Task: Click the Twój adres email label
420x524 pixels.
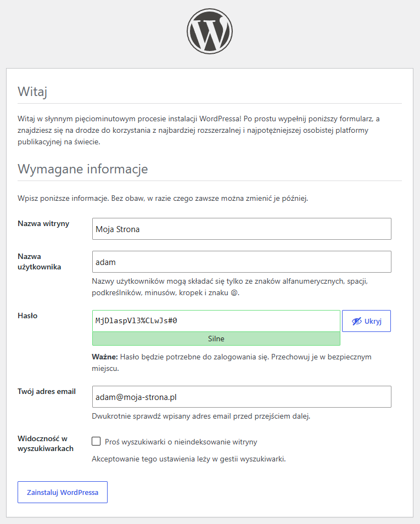Action: 47,391
